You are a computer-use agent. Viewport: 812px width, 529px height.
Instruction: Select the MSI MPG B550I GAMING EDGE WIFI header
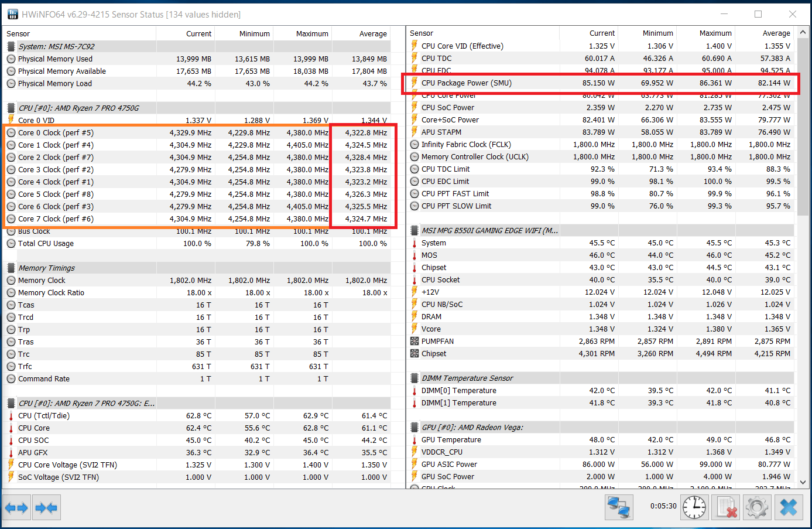click(x=601, y=230)
